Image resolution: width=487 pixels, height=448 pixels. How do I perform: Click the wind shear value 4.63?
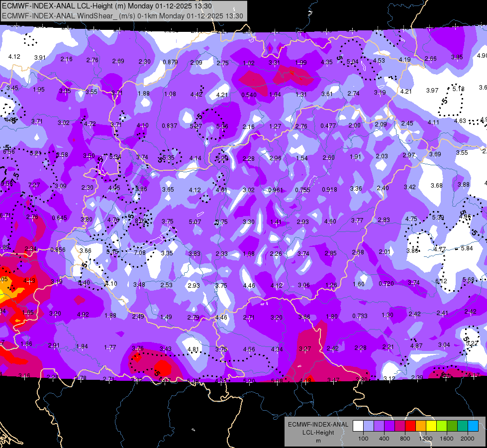click(460, 121)
